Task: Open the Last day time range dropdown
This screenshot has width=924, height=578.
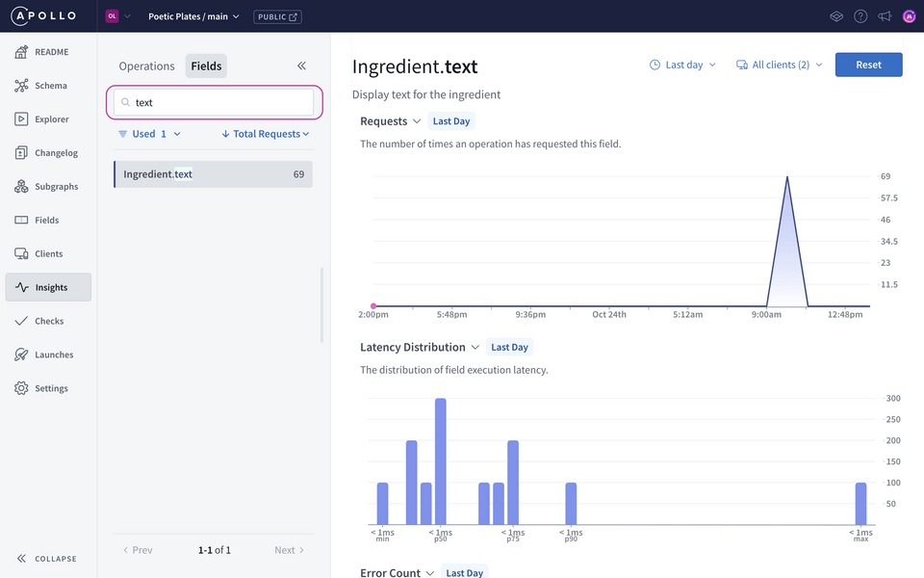Action: 682,65
